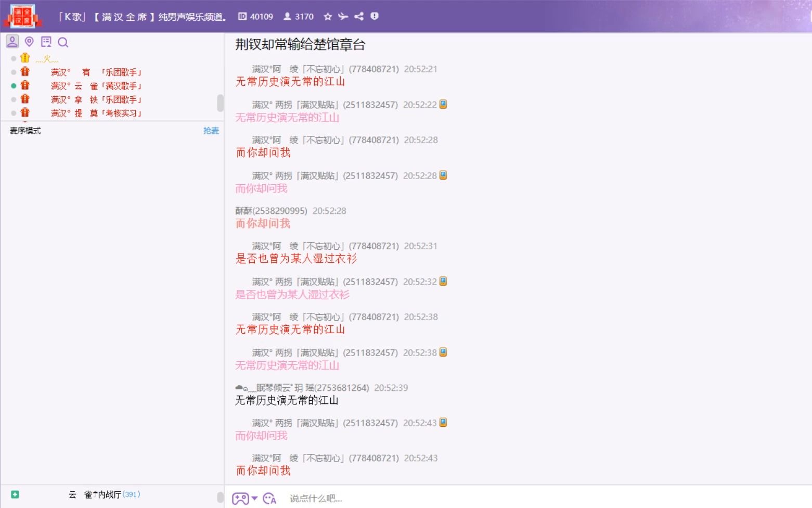Open the game controller apps icon

coord(240,499)
